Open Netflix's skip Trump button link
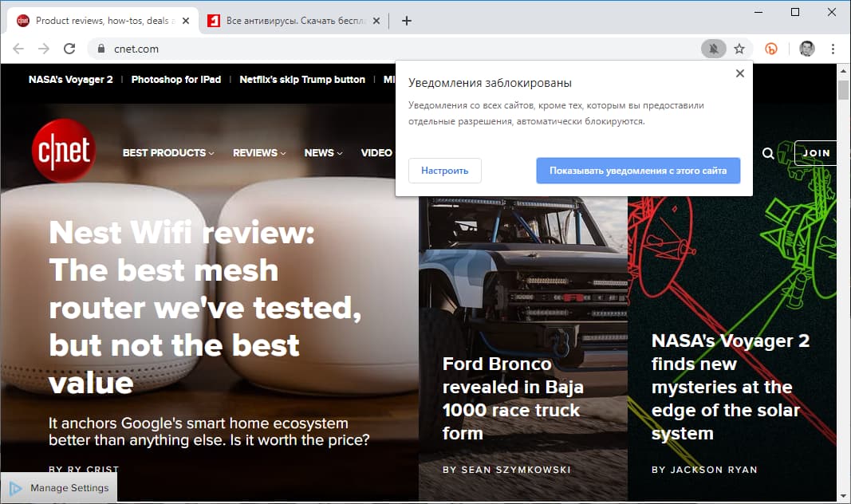 pos(302,79)
